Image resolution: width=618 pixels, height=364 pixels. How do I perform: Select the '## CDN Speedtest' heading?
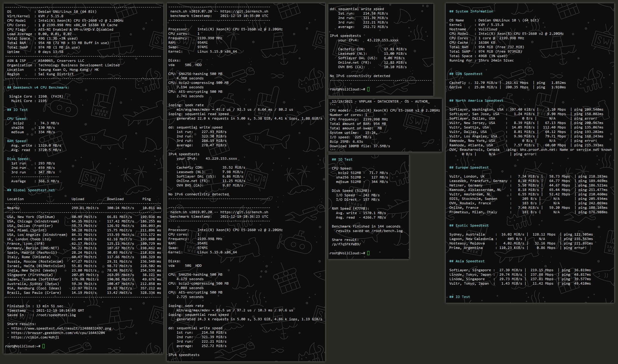(466, 74)
